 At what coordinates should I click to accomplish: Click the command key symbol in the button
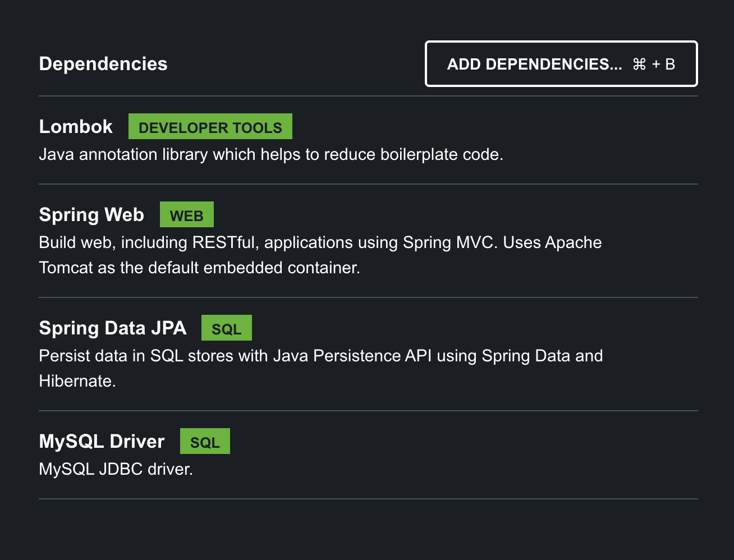click(x=639, y=63)
